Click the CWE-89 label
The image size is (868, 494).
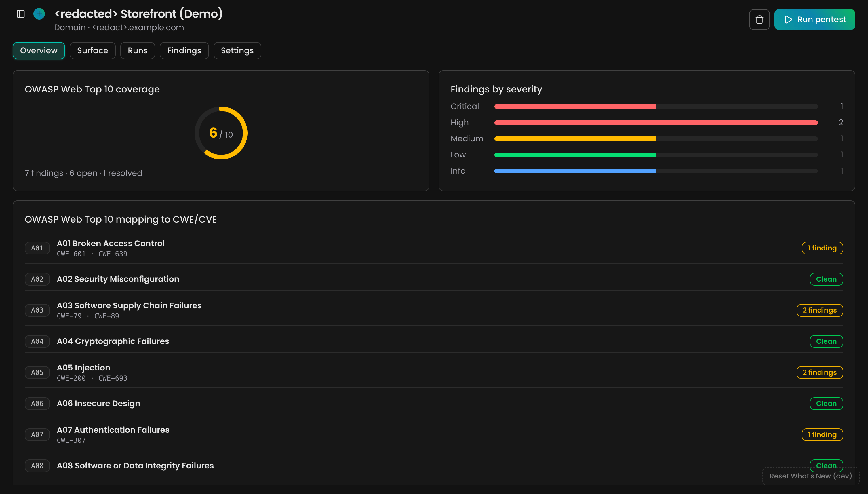point(106,316)
